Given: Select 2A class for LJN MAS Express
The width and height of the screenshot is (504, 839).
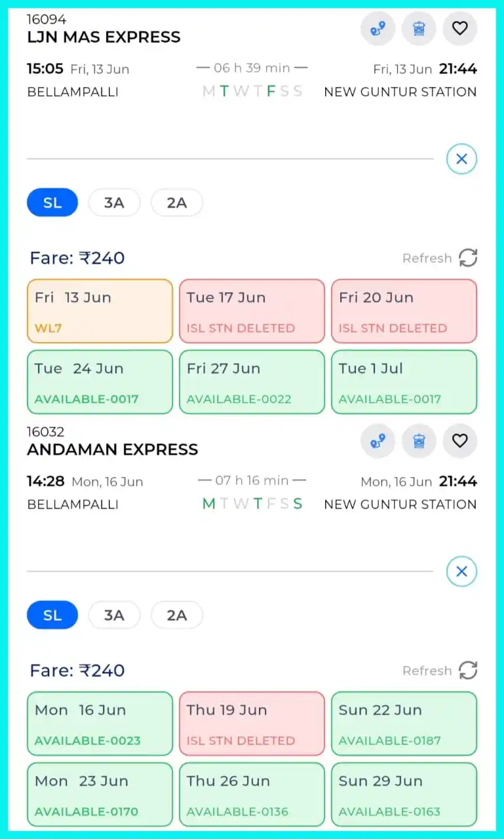Looking at the screenshot, I should pos(177,203).
